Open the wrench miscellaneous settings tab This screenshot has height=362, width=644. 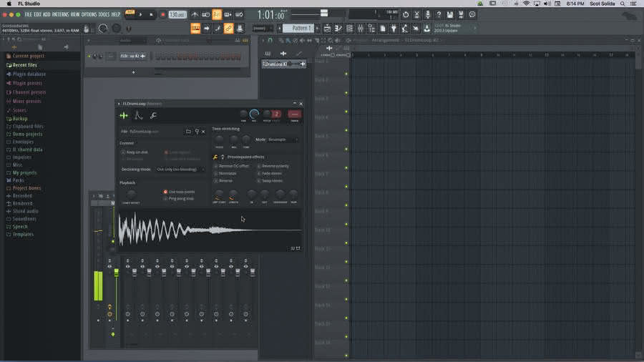point(153,115)
